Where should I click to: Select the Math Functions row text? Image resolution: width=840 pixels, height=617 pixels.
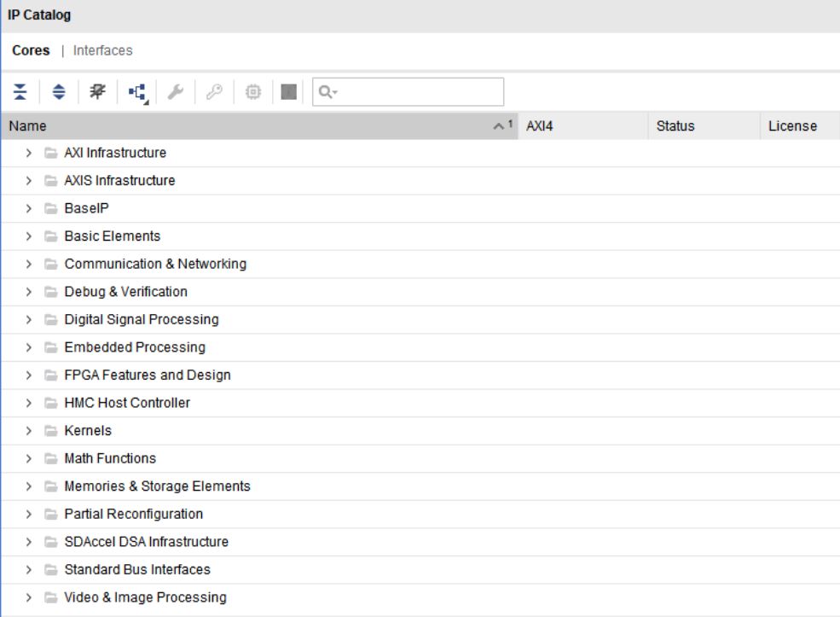[110, 458]
